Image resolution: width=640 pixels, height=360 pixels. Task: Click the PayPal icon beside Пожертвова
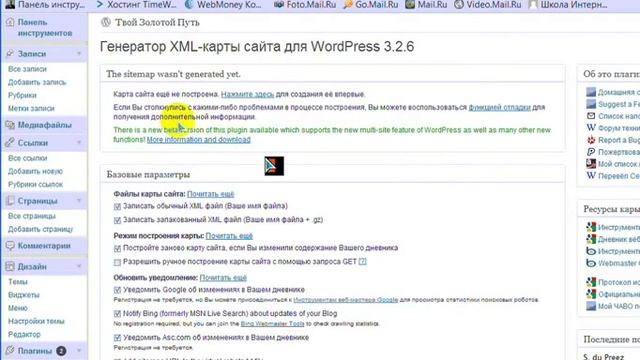tap(591, 152)
